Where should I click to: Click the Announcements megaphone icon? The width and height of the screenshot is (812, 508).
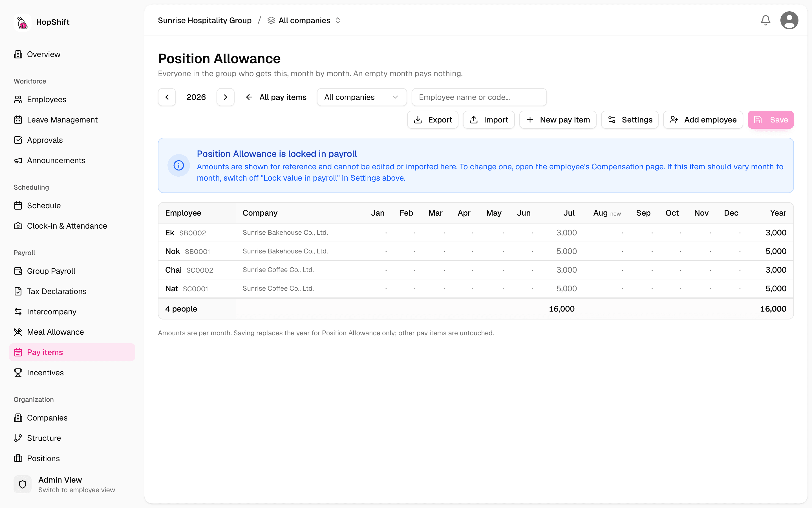[18, 161]
